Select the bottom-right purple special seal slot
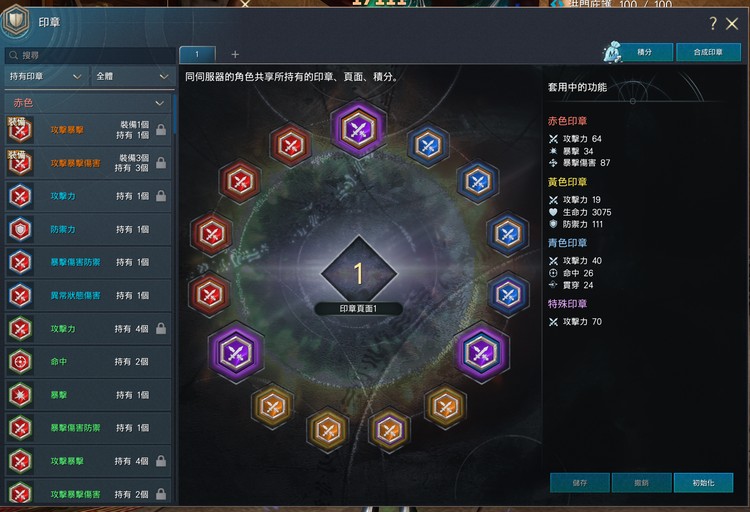The height and width of the screenshot is (512, 750). pyautogui.click(x=482, y=352)
